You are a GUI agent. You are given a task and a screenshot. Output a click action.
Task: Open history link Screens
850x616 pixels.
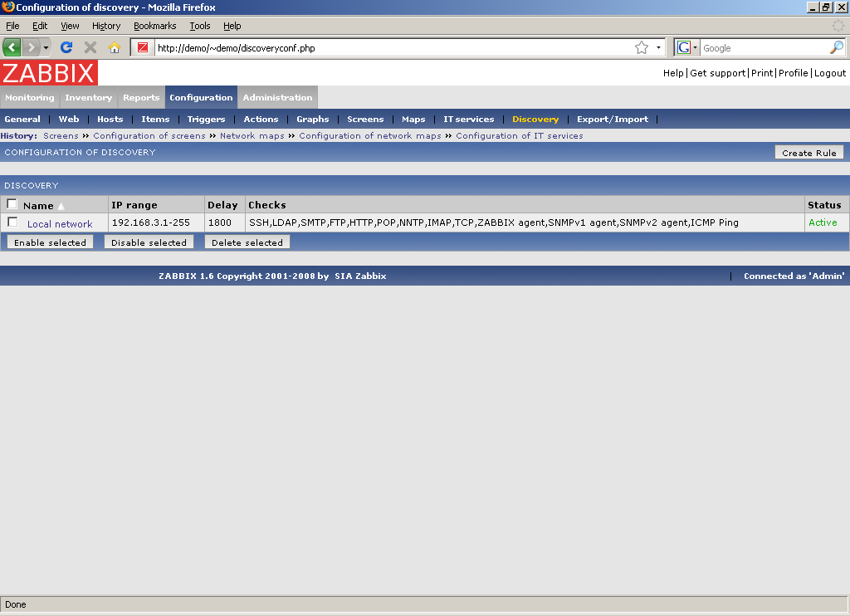(x=61, y=135)
